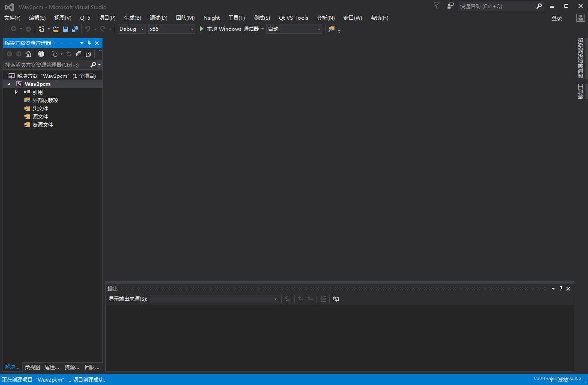Click Sync with Active Document icon
Viewport: 588px width, 385px height.
pyautogui.click(x=69, y=54)
